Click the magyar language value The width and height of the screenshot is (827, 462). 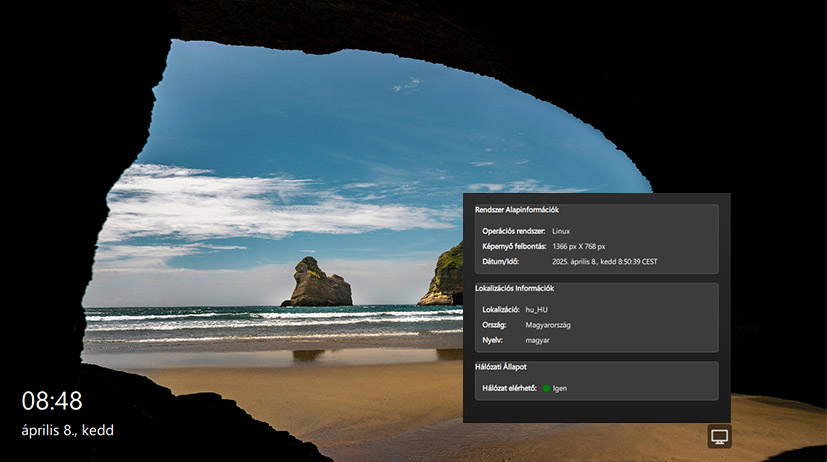tap(538, 340)
